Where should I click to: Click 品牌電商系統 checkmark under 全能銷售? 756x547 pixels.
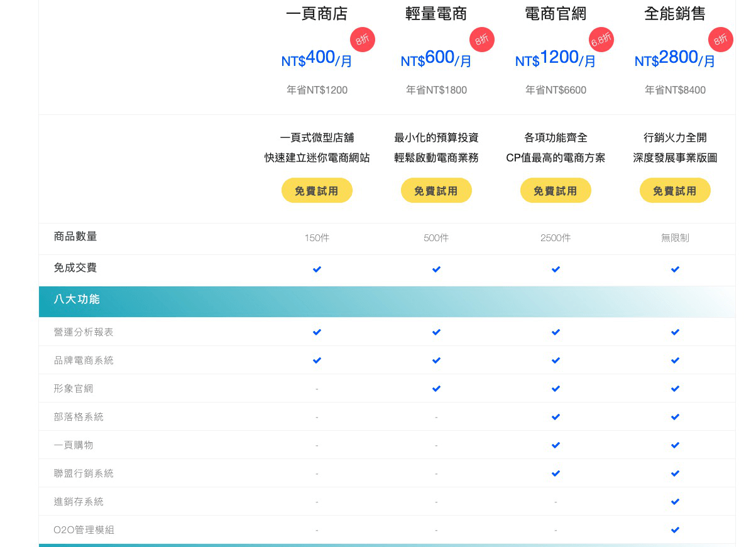(675, 360)
